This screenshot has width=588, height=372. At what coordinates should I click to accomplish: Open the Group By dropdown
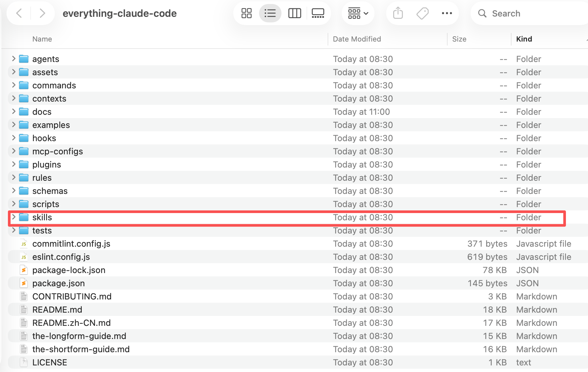tap(358, 13)
